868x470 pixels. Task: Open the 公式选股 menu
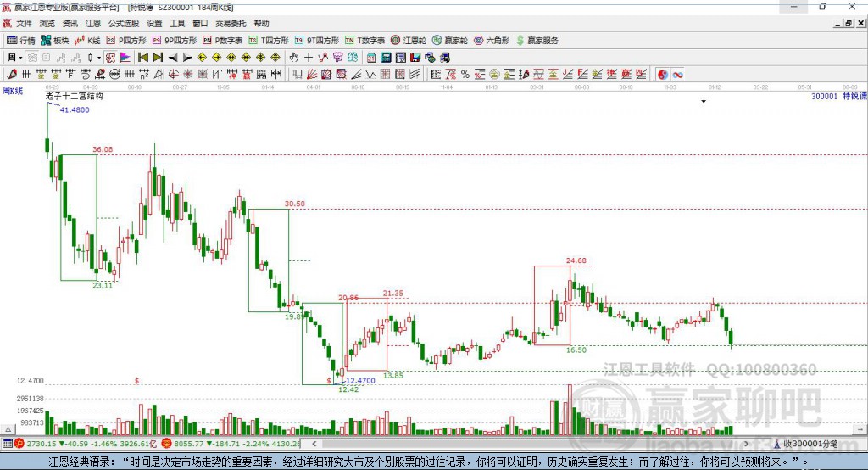point(124,23)
